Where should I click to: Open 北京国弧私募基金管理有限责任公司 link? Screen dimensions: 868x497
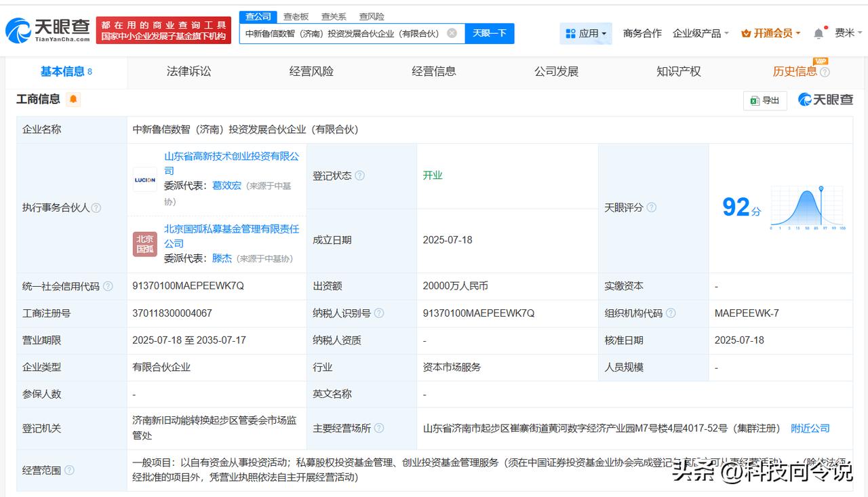pyautogui.click(x=231, y=236)
